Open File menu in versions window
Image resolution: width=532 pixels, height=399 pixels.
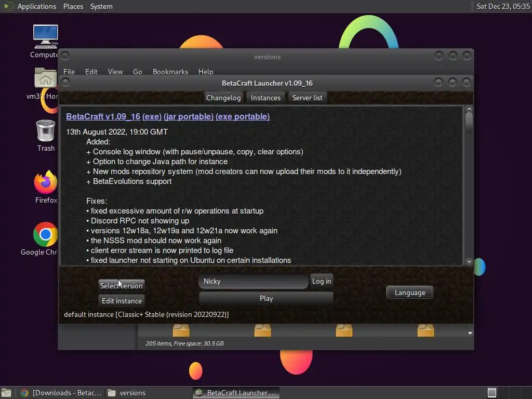click(69, 72)
